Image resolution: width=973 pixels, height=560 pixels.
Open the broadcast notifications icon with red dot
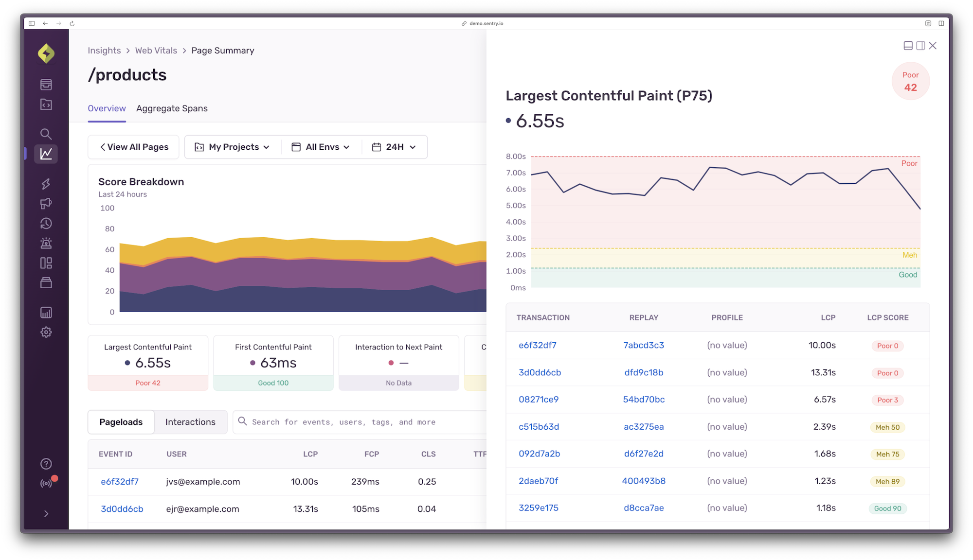pyautogui.click(x=46, y=483)
